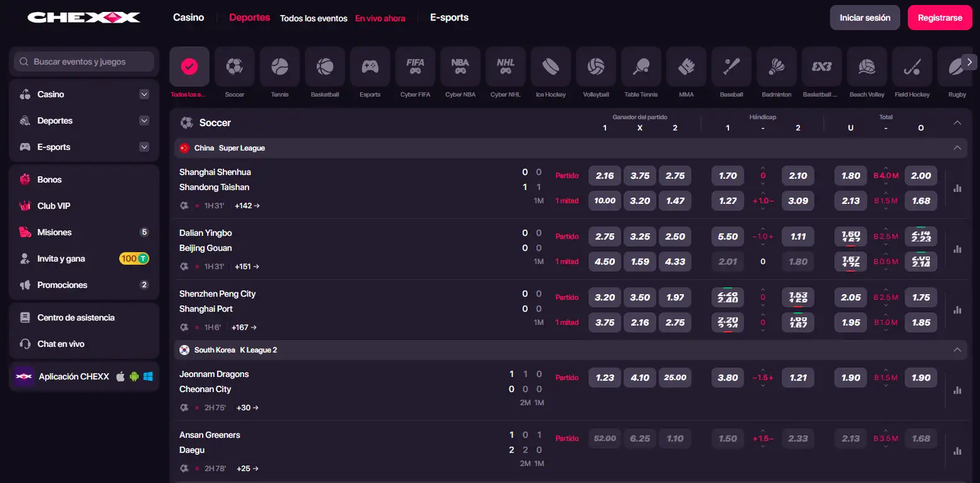Screen dimensions: 980x483
Task: Switch to the Deportes top tab
Action: (250, 18)
